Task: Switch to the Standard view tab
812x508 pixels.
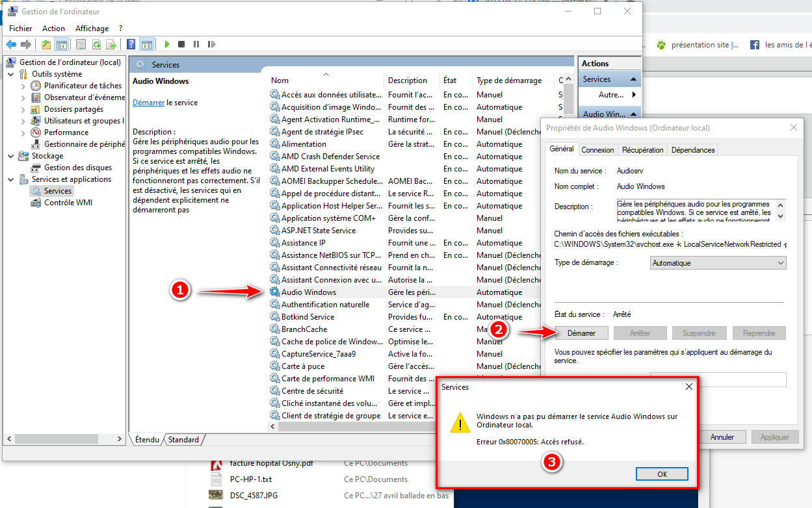Action: point(184,440)
